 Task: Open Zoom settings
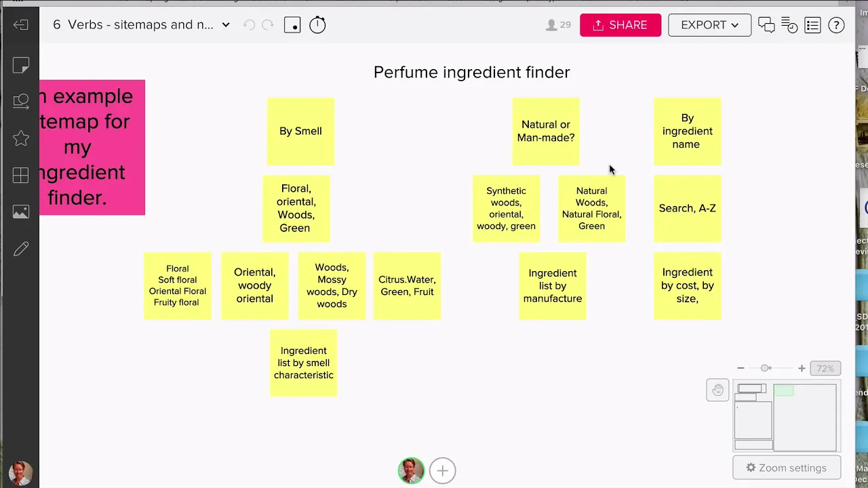pos(787,468)
